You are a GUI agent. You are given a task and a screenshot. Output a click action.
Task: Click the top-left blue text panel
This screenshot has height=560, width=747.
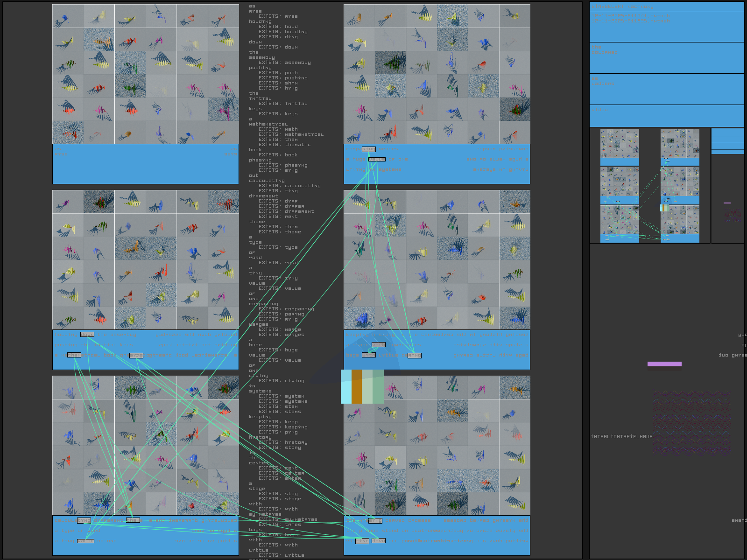point(146,164)
